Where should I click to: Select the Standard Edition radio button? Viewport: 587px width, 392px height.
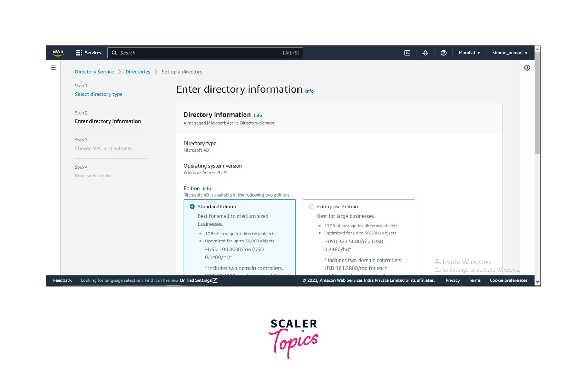click(192, 207)
